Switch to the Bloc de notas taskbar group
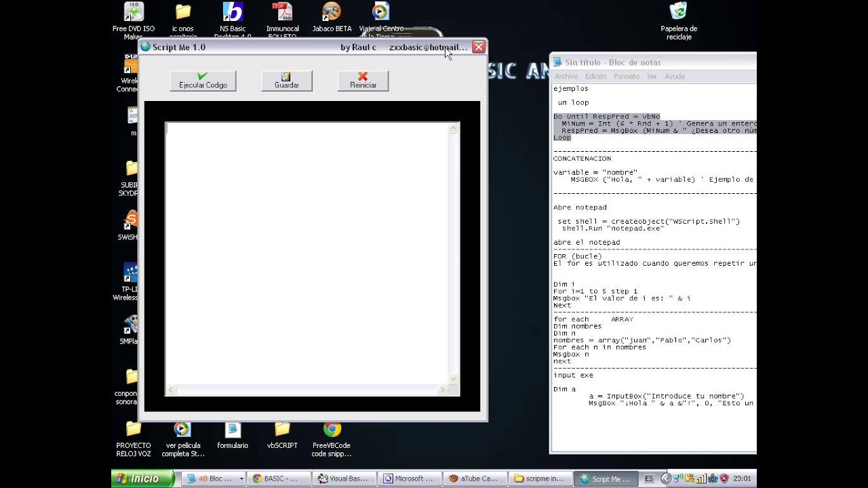The image size is (868, 488). [214, 479]
